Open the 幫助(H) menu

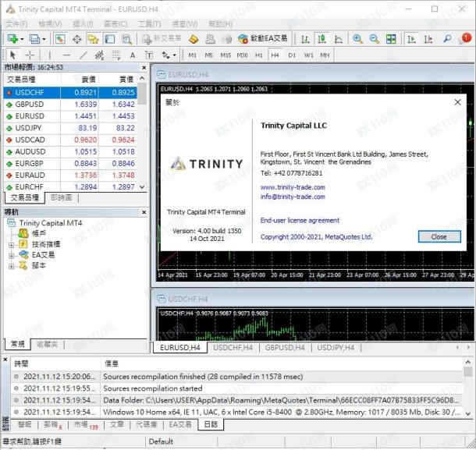pos(221,23)
